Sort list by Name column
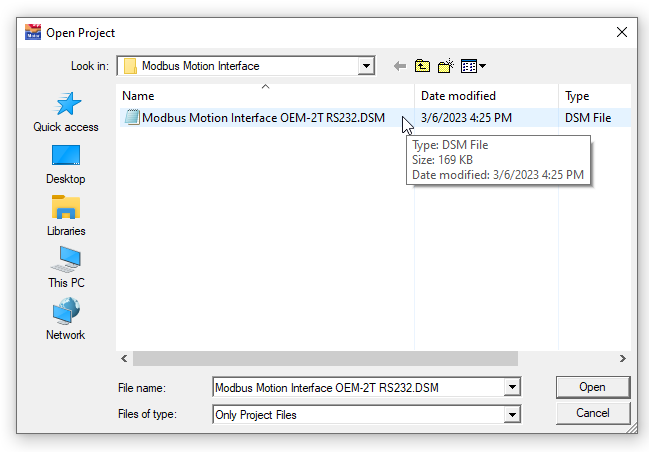The width and height of the screenshot is (649, 452). tap(265, 96)
